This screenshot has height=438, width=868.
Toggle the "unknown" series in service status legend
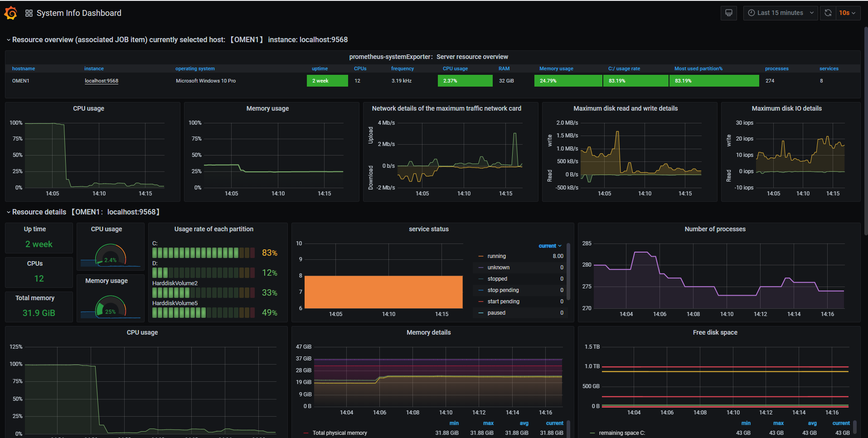pos(498,268)
